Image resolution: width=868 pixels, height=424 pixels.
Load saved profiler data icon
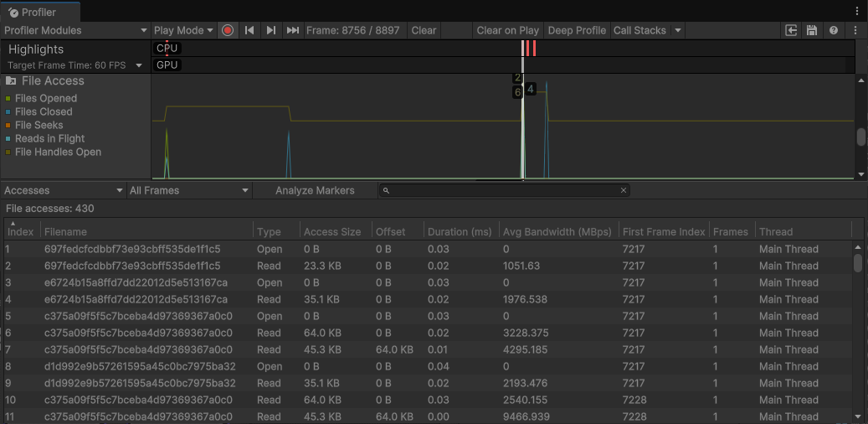pos(791,30)
